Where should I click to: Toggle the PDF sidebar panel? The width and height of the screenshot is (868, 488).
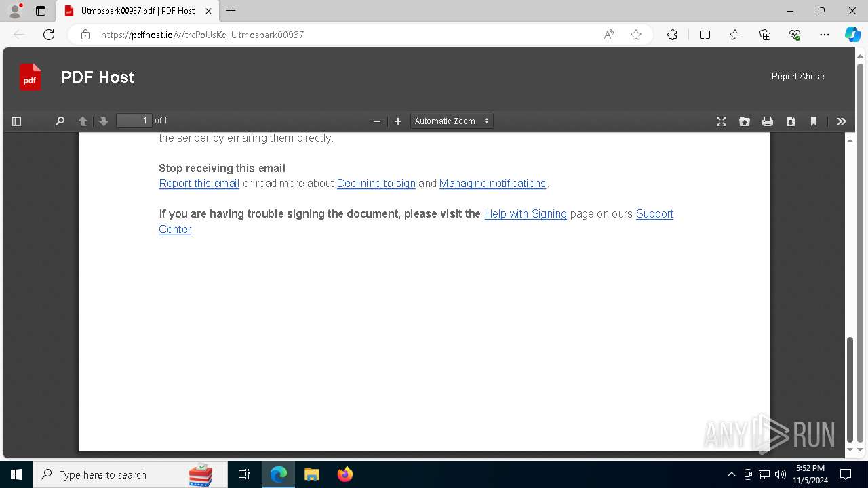pyautogui.click(x=16, y=121)
